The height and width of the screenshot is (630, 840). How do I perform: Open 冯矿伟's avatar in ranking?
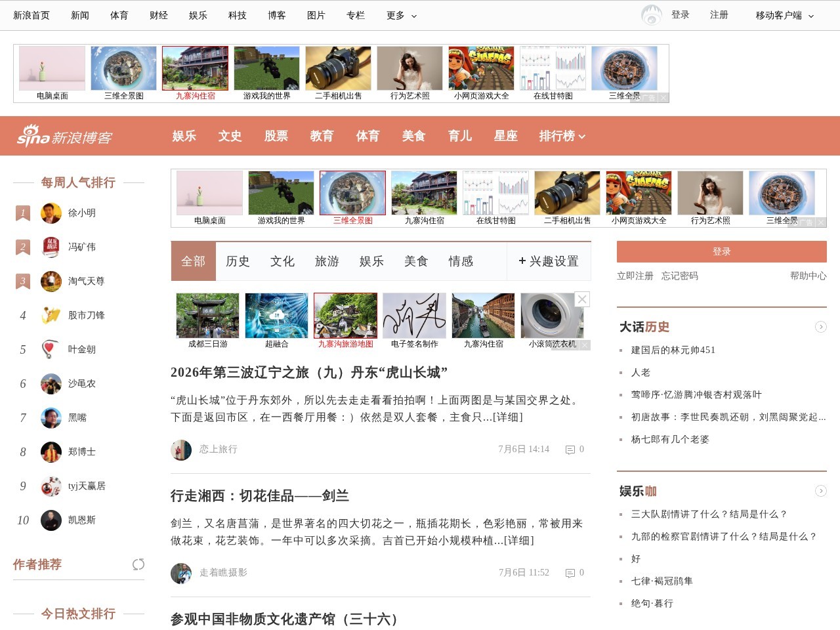[51, 247]
